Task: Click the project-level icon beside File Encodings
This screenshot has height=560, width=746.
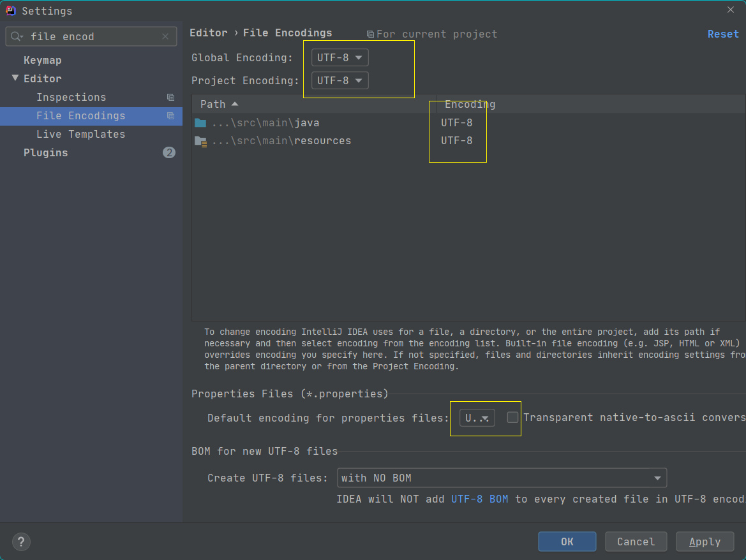Action: tap(170, 116)
